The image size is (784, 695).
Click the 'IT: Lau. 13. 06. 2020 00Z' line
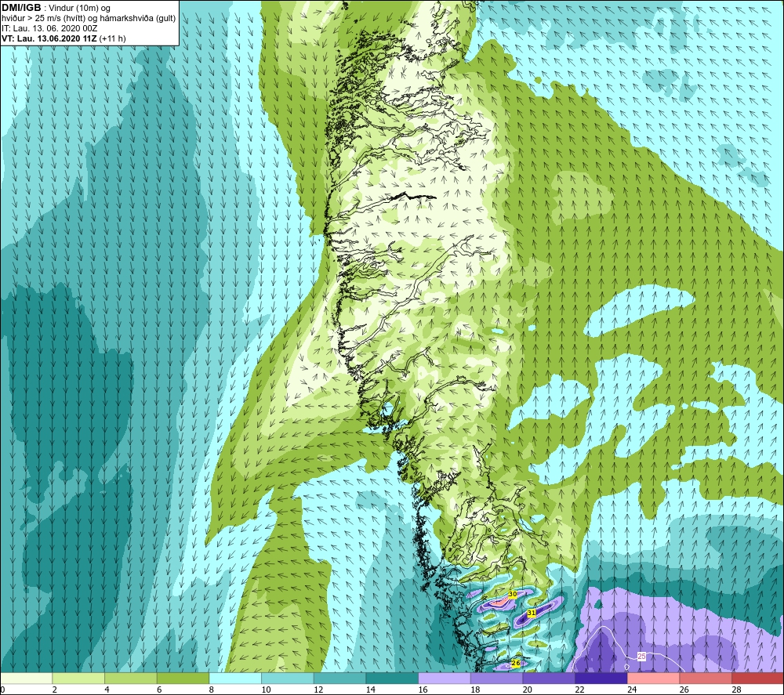pos(49,28)
